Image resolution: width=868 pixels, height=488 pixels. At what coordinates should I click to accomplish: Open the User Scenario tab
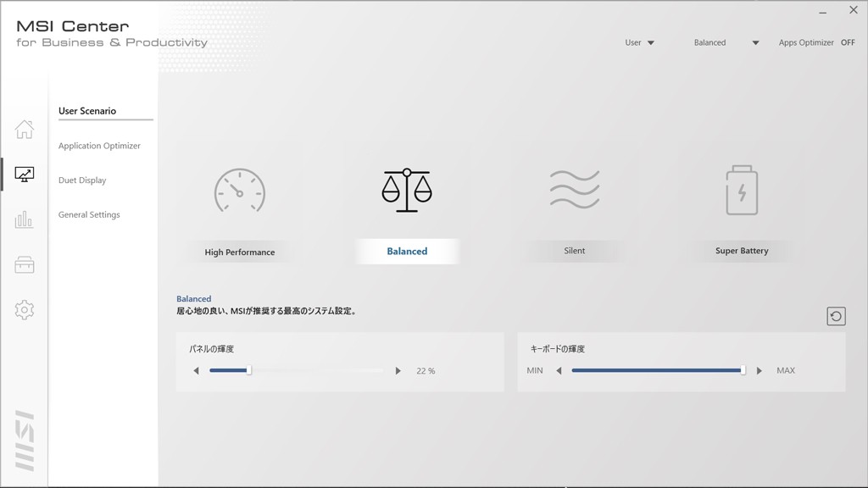[87, 111]
